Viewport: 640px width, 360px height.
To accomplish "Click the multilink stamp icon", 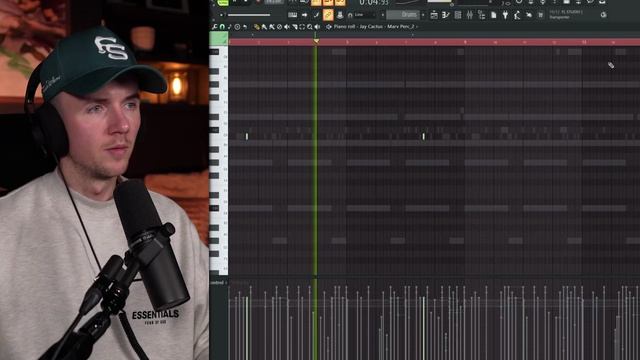I will click(x=340, y=15).
